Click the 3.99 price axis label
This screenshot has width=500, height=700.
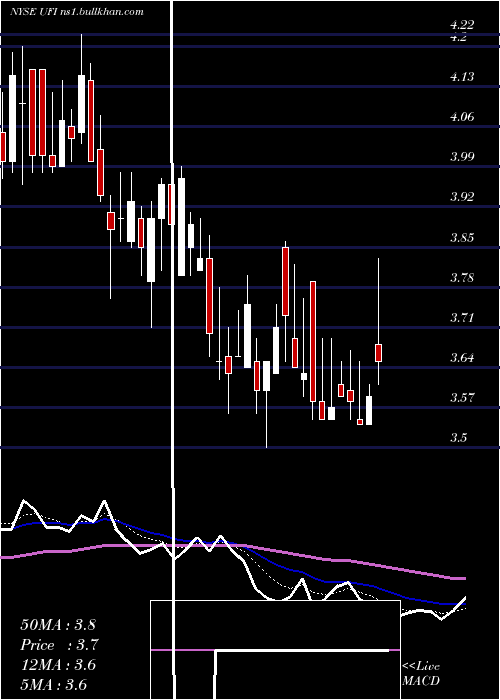[462, 157]
